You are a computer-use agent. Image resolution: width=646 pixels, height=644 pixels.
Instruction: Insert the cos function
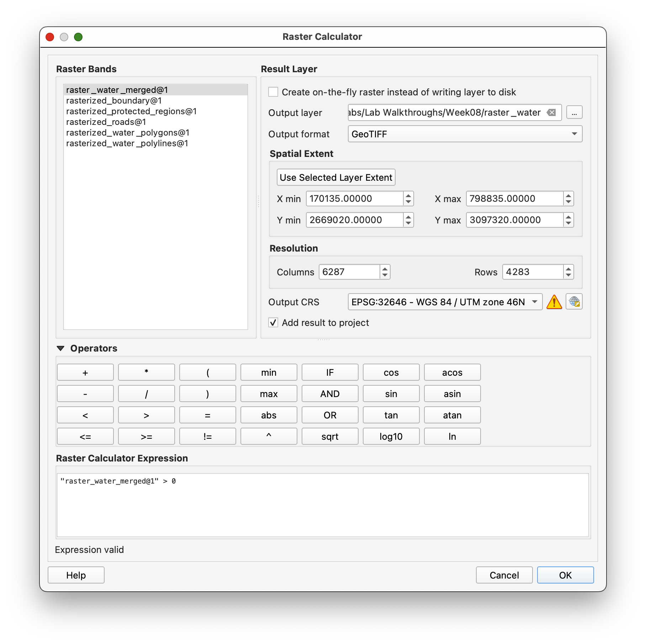pyautogui.click(x=391, y=373)
